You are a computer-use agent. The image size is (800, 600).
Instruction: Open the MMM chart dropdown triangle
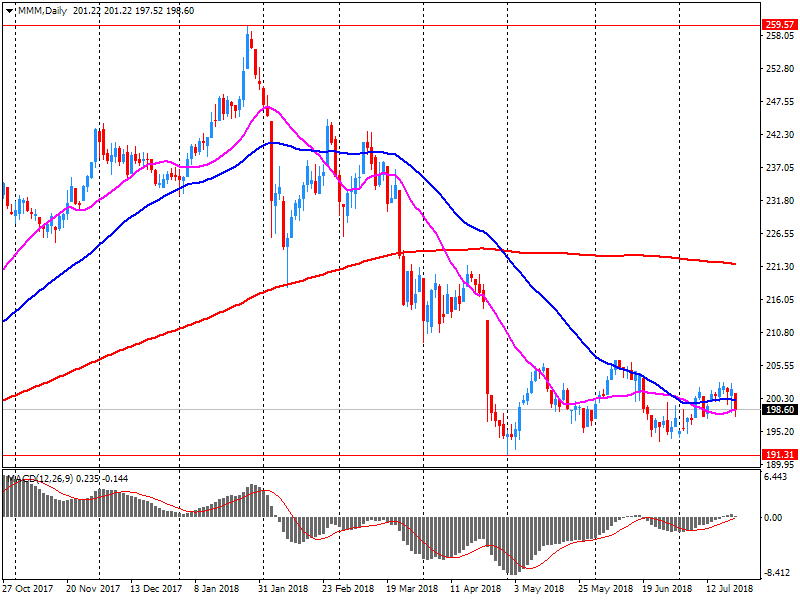tap(9, 11)
